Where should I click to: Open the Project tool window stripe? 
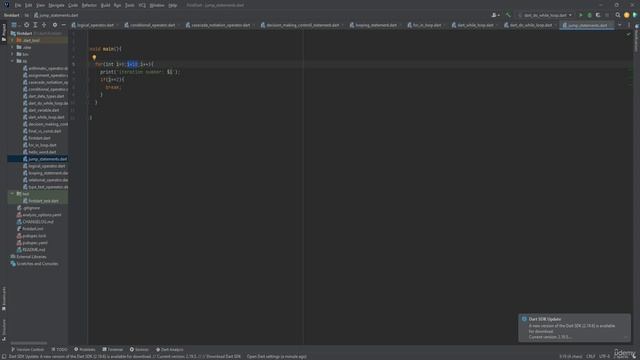(4, 32)
